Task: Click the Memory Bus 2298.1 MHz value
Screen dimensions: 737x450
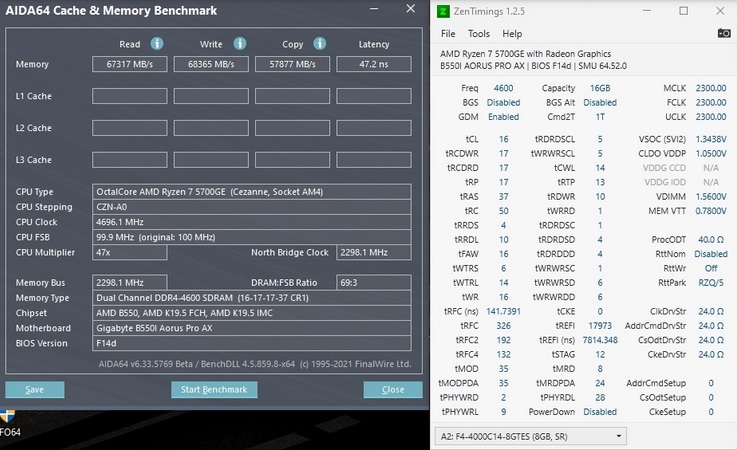Action: point(130,283)
